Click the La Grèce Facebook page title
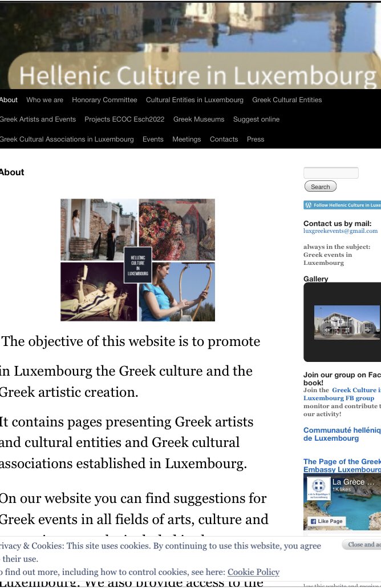 [353, 482]
